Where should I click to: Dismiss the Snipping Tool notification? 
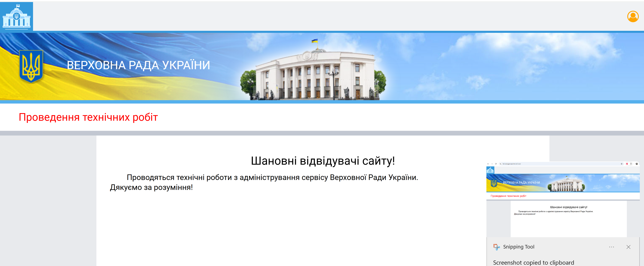coord(628,247)
